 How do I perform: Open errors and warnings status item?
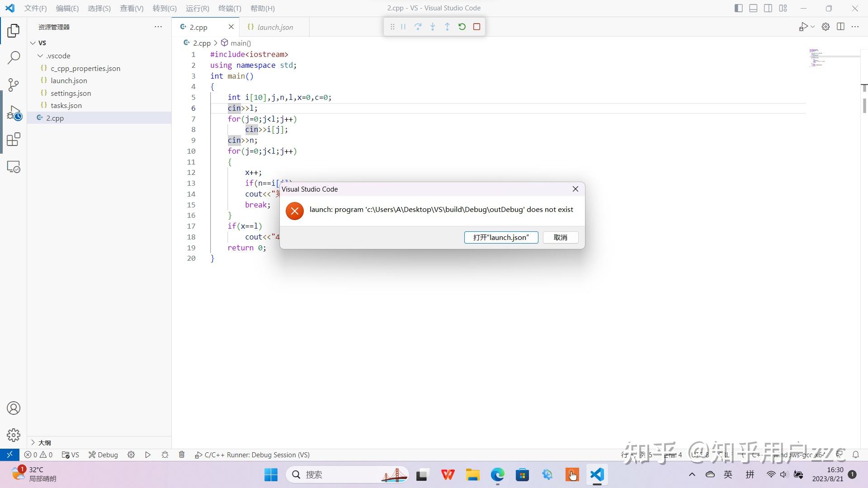38,455
